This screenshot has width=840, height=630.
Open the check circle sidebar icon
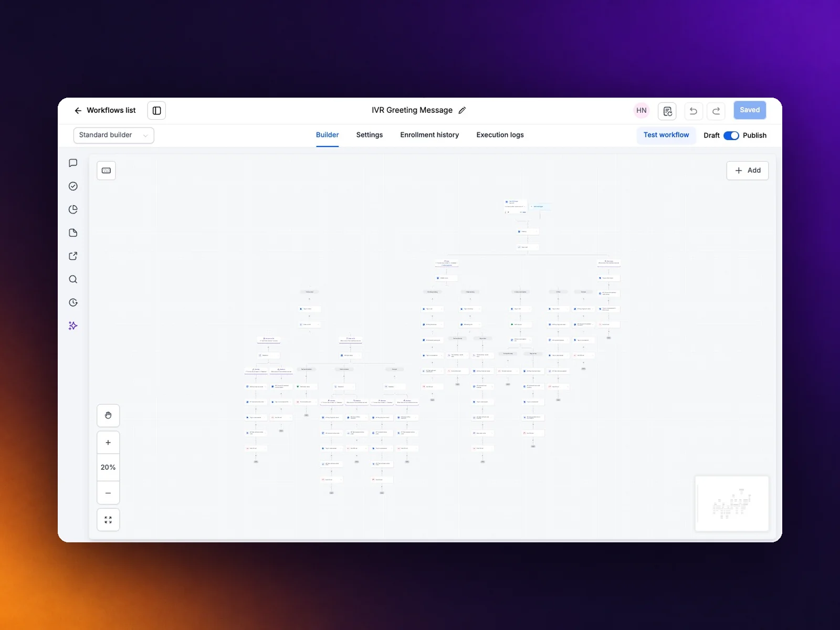pos(73,186)
